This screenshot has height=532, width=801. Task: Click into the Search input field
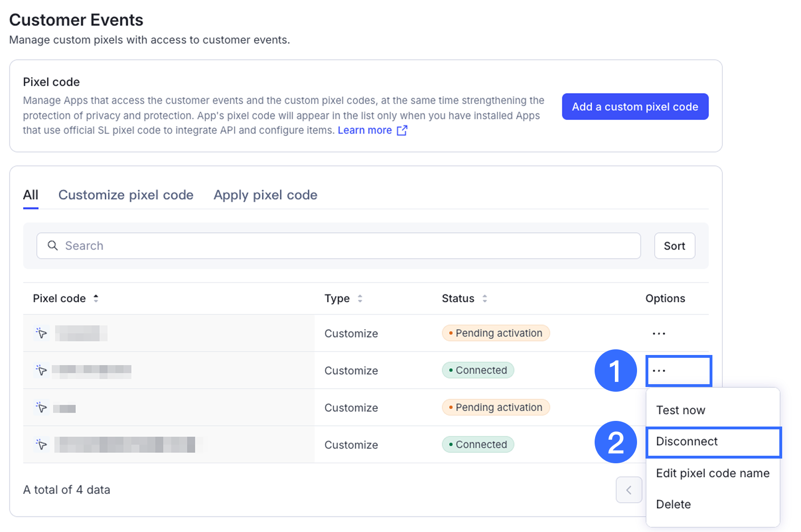(x=349, y=246)
